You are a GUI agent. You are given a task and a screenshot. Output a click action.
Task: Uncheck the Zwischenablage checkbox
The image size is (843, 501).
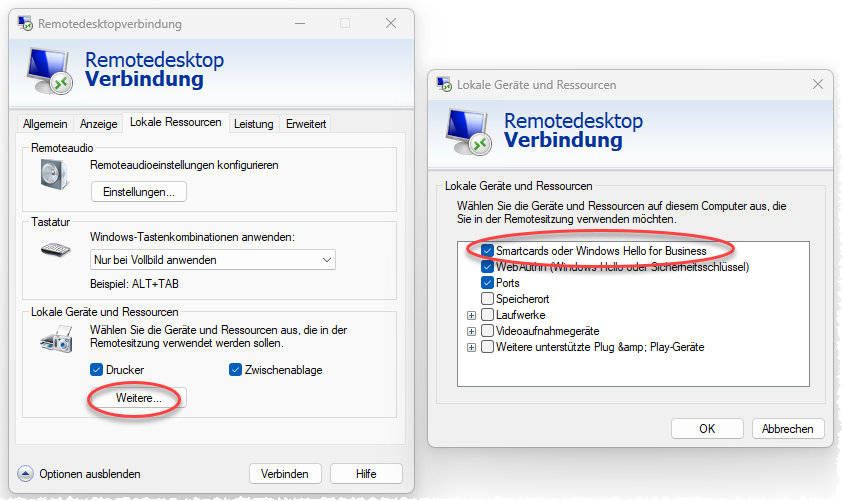[x=235, y=370]
